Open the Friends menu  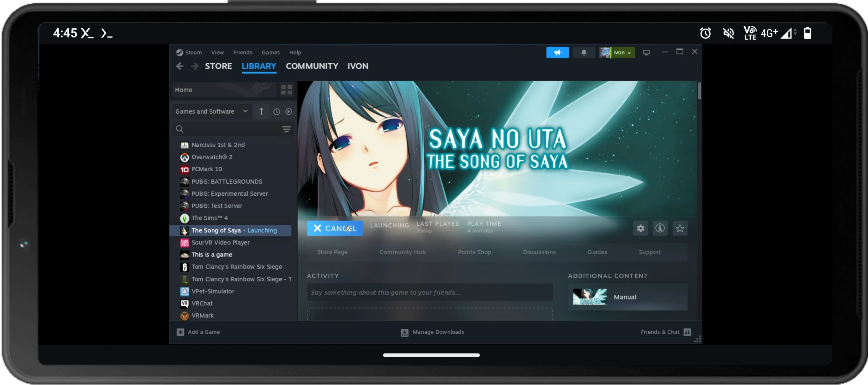tap(242, 52)
